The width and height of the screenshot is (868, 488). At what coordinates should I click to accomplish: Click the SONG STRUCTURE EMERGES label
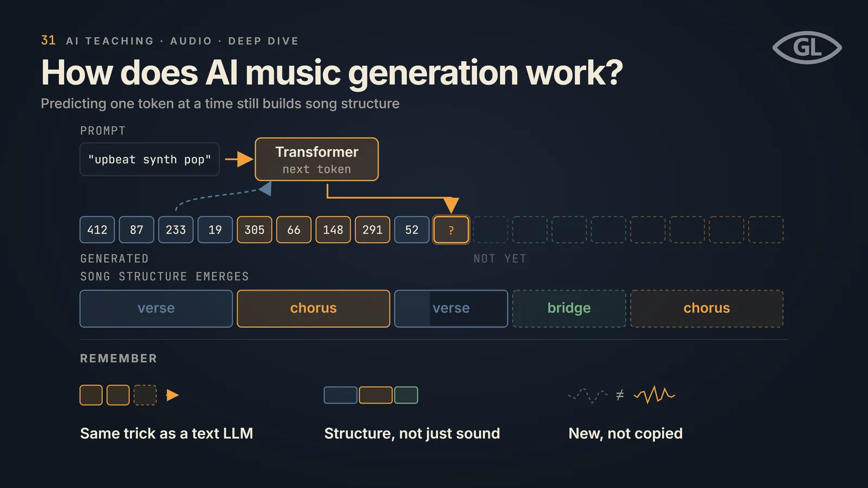[x=164, y=277]
